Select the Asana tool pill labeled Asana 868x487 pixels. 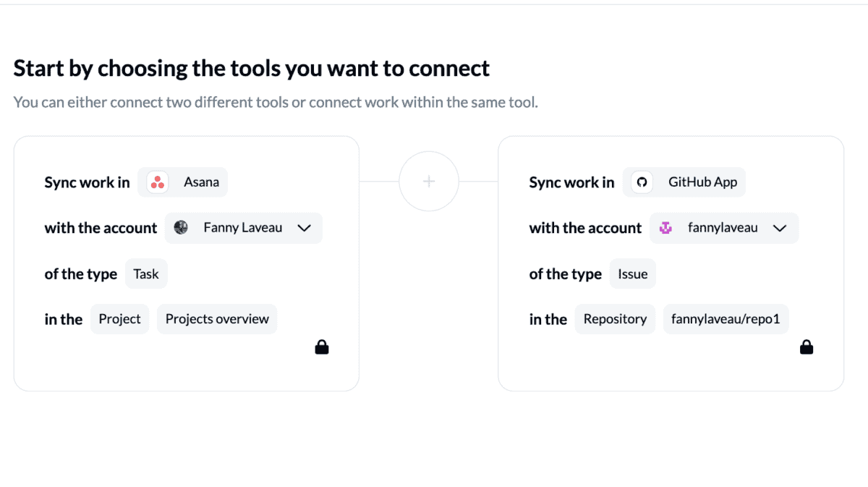point(182,182)
